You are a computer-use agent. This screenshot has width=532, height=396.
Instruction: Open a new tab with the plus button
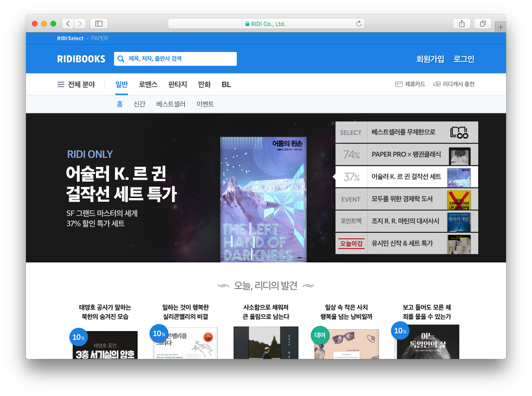click(x=500, y=27)
